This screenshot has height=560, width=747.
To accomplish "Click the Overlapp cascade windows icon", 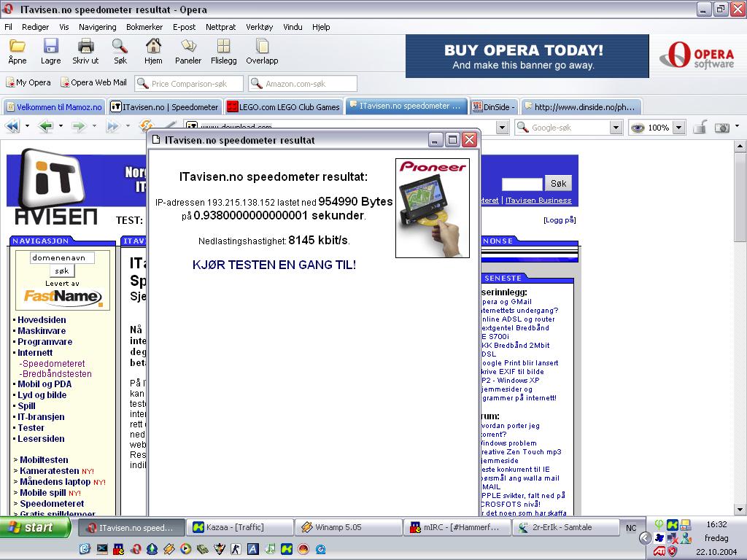I will tap(262, 46).
